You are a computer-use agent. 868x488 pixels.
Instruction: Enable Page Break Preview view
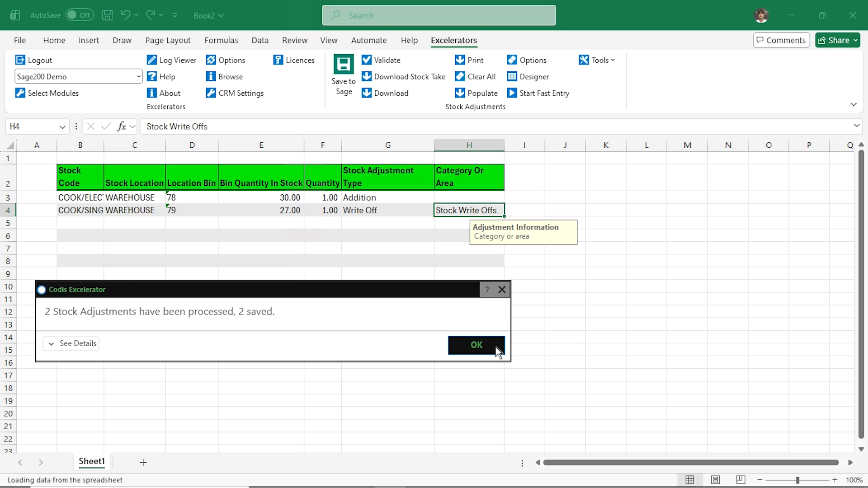[741, 479]
